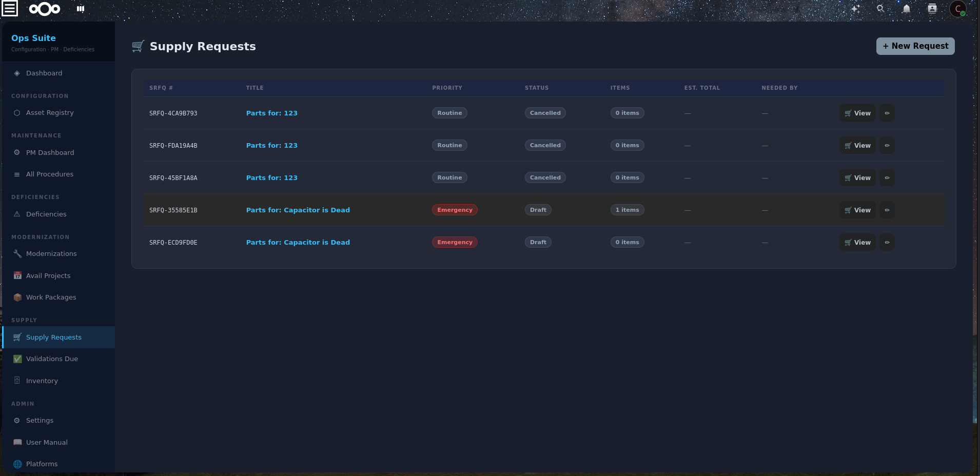Click the 'SRFQ #' column header
980x476 pixels.
tap(161, 88)
